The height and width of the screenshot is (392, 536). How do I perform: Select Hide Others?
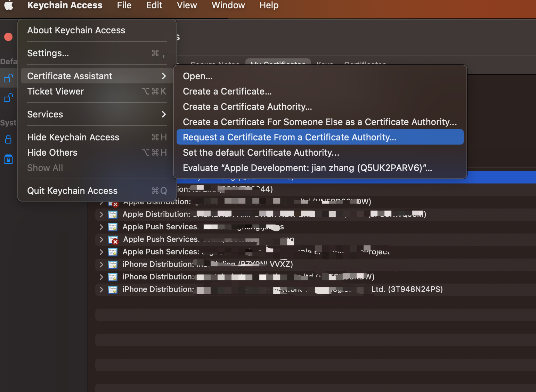(x=97, y=153)
